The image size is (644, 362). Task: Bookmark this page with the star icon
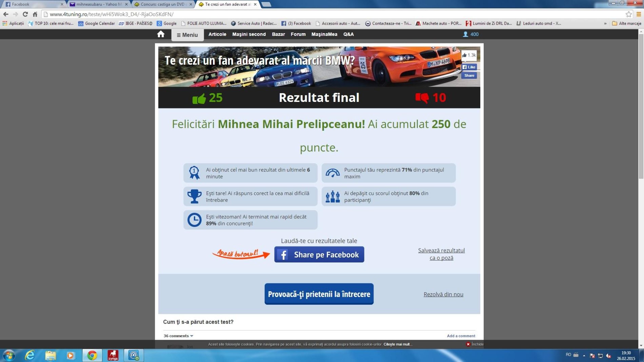628,14
